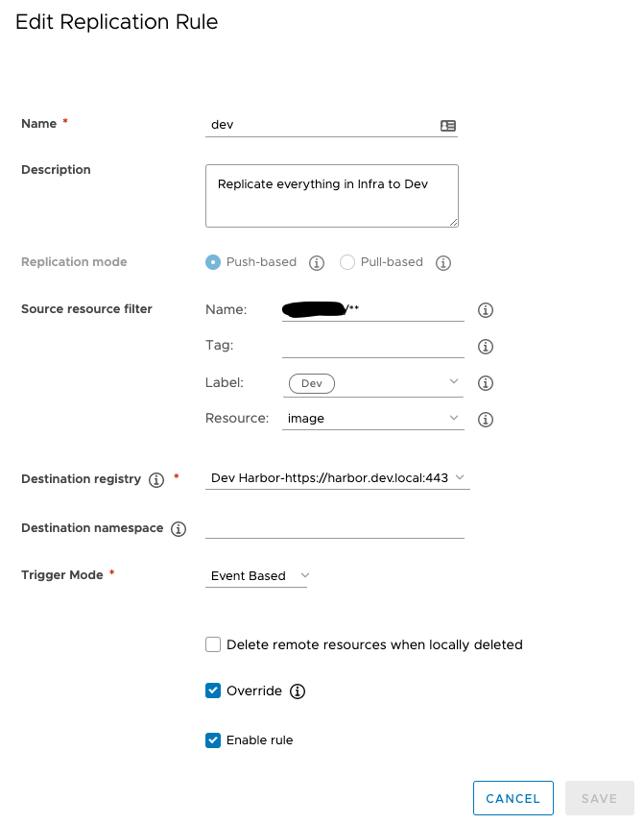The width and height of the screenshot is (644, 824).
Task: Enable delete remote resources when locally deleted
Action: pyautogui.click(x=213, y=644)
